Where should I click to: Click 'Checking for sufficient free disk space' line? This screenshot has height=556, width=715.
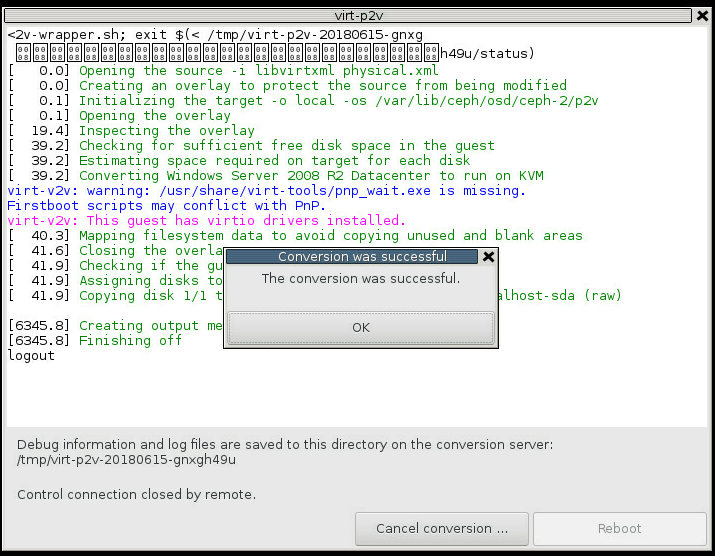point(251,145)
